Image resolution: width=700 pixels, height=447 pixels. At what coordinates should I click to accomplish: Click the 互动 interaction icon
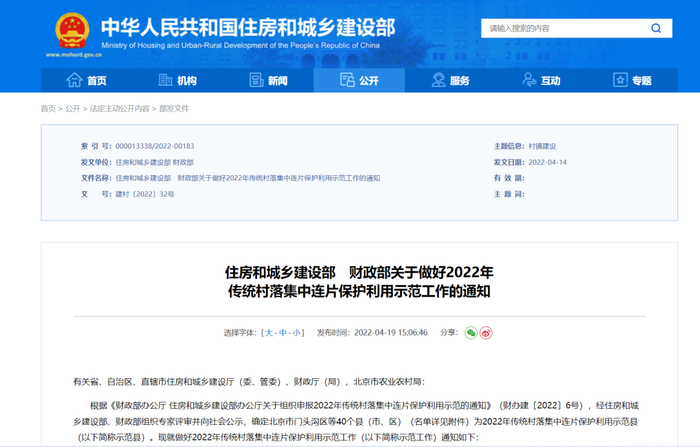[x=529, y=80]
